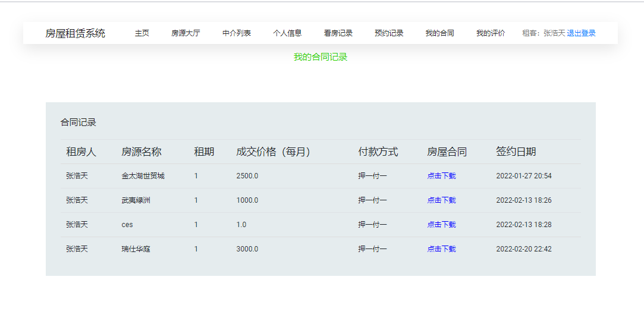Click the price value 1000.0
This screenshot has width=644, height=324.
point(247,200)
